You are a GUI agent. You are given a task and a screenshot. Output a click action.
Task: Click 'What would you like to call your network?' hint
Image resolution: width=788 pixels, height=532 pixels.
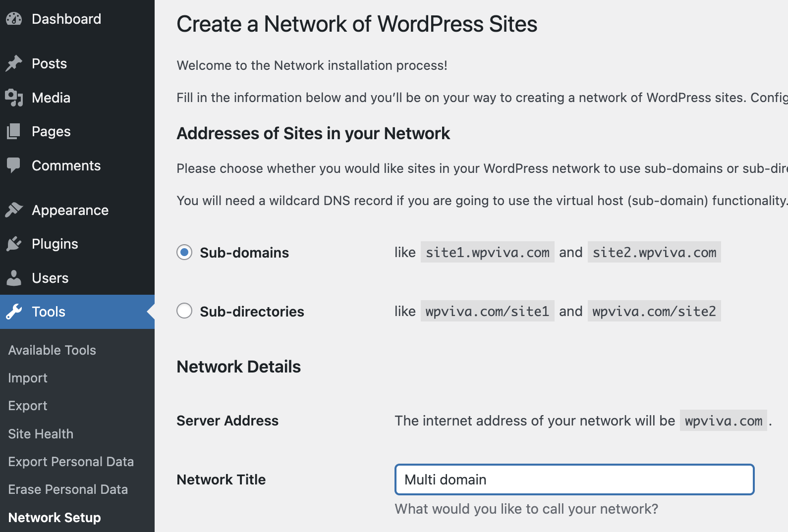[x=526, y=509]
